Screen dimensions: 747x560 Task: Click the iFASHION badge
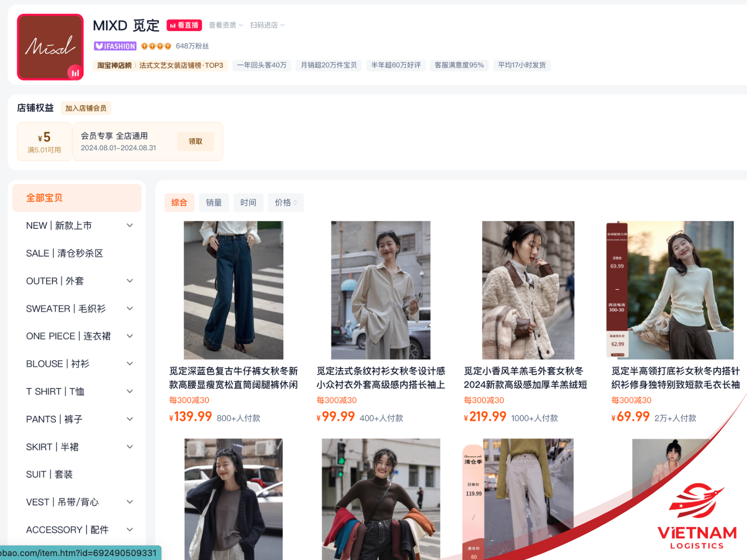[x=115, y=46]
